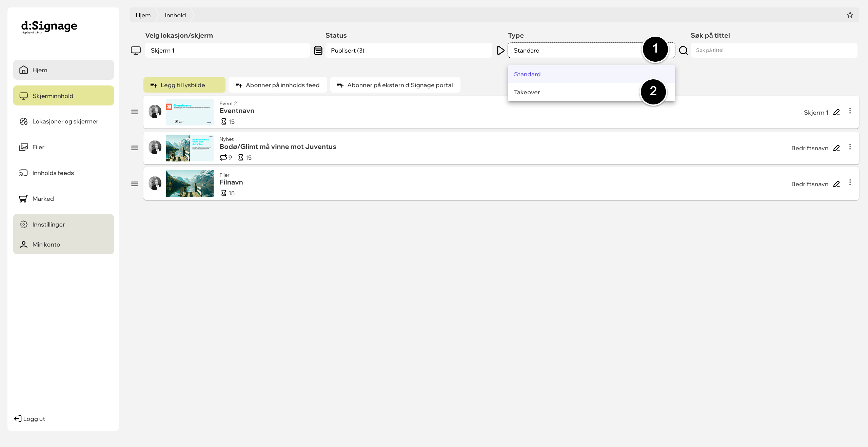
Task: Click the favorite star icon
Action: (850, 15)
